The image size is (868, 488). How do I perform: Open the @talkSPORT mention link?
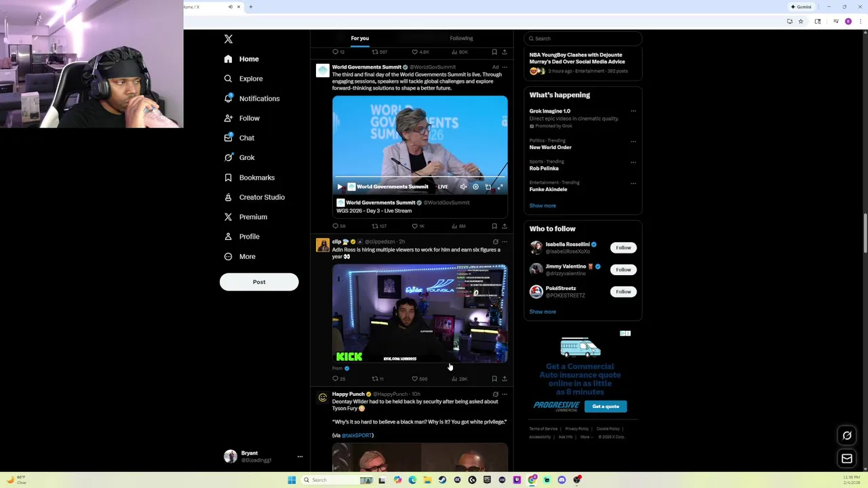(357, 435)
